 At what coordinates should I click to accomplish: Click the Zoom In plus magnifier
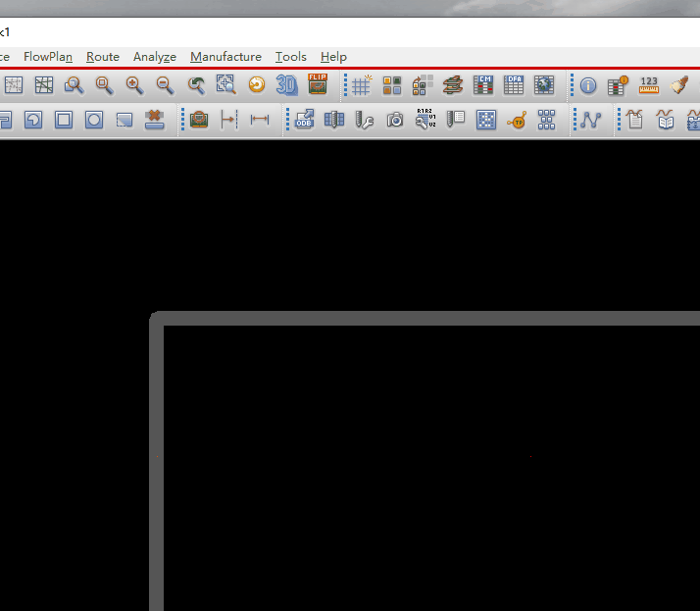(x=134, y=85)
